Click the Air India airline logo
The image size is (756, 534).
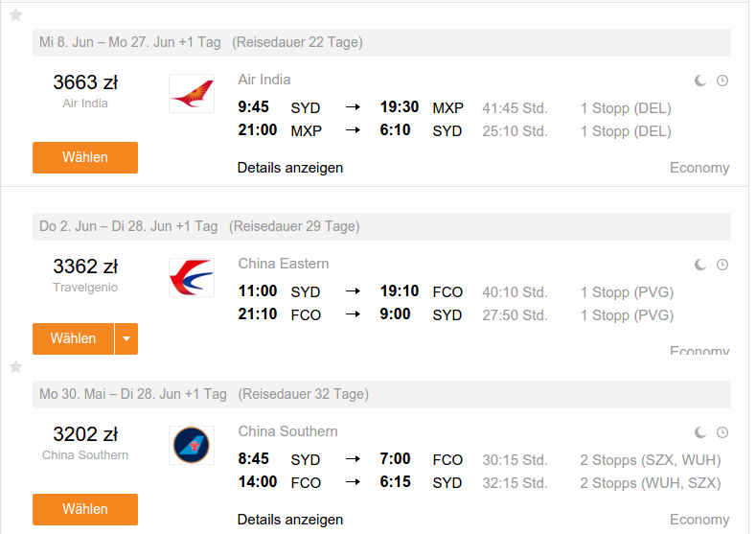[192, 94]
